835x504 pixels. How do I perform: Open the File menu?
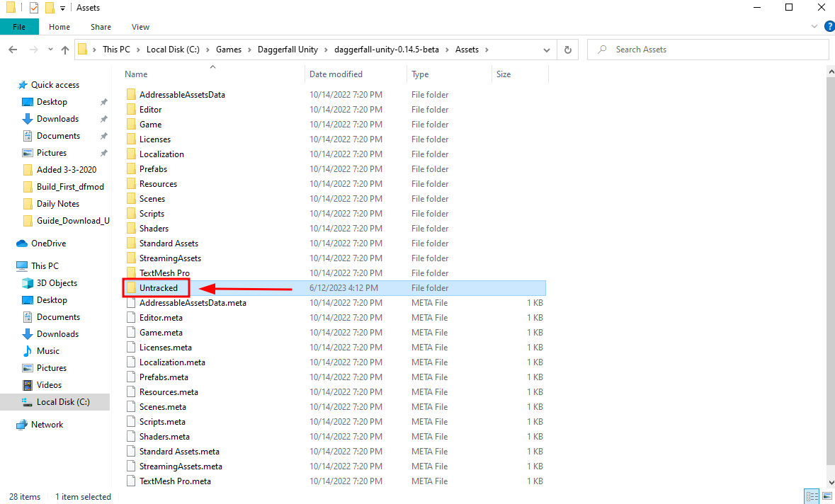(x=19, y=27)
